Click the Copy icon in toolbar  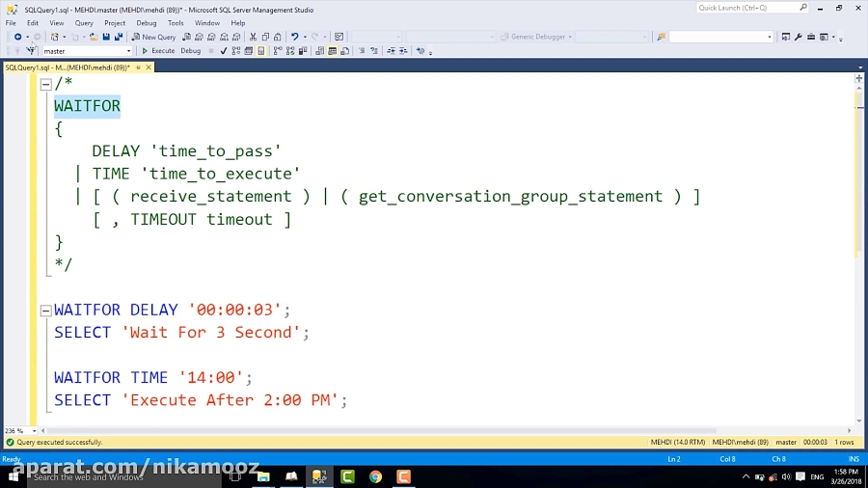(265, 37)
